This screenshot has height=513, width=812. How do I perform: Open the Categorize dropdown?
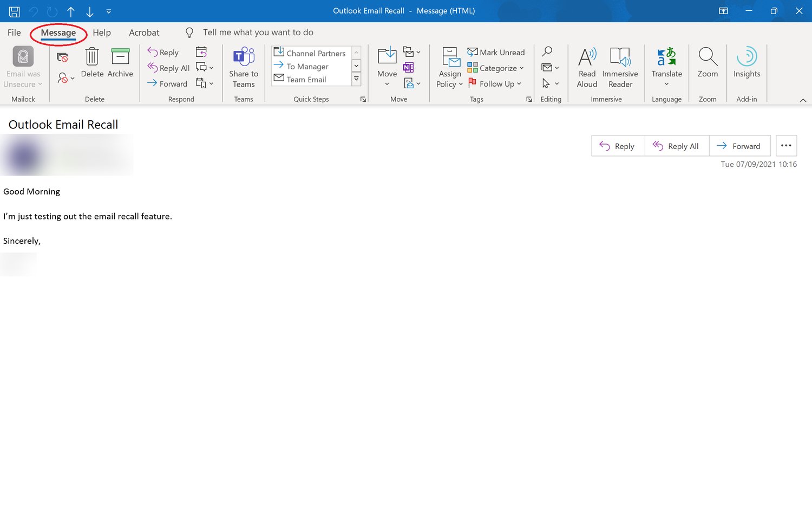click(495, 68)
